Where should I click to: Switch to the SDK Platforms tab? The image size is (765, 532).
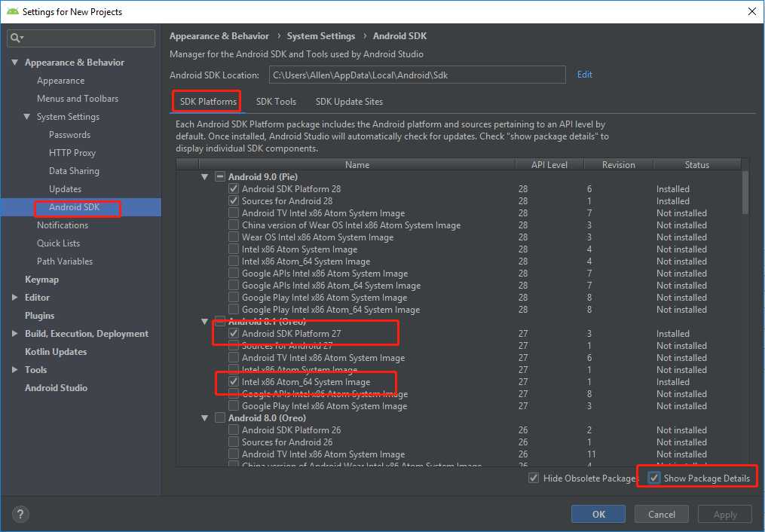coord(208,102)
